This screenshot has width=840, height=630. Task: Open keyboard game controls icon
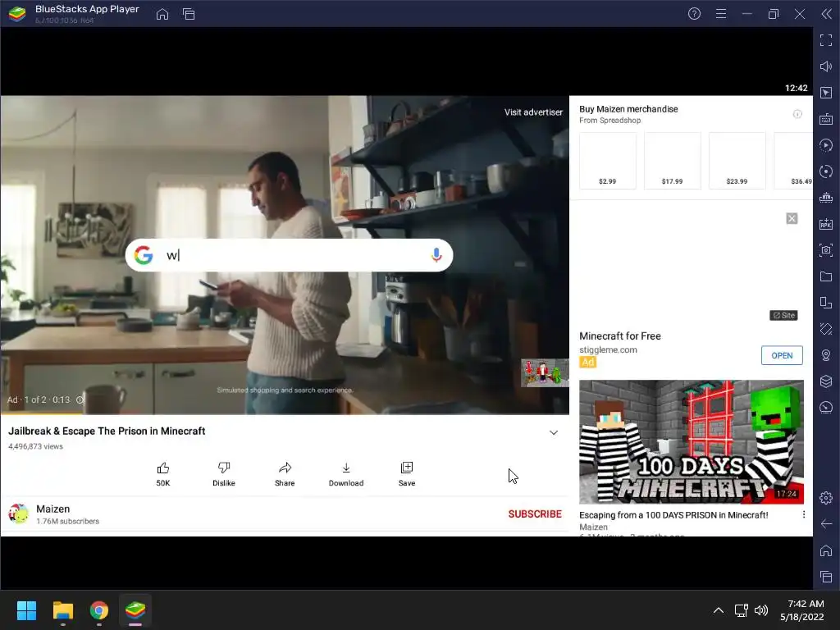826,119
